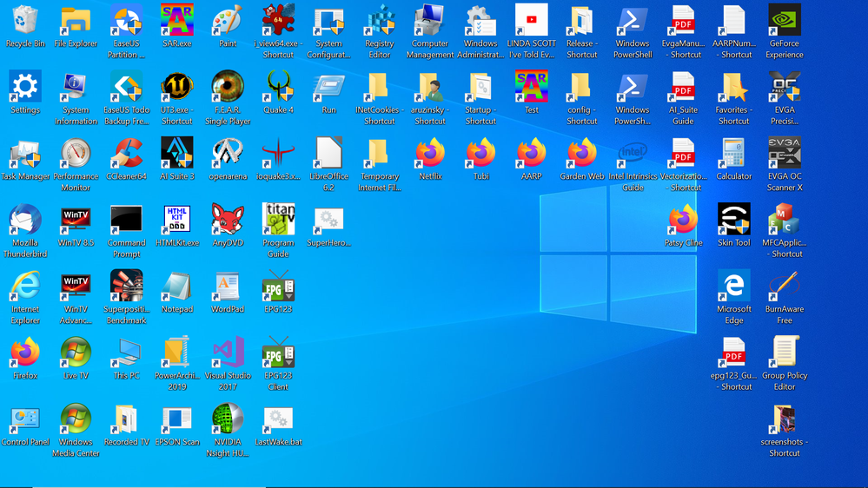Select the screenshots shortcut folder
The height and width of the screenshot is (488, 868).
pyautogui.click(x=785, y=419)
